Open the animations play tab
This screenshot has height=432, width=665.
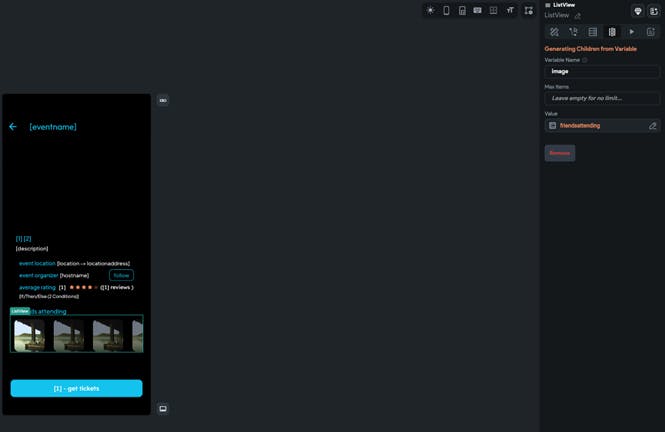[631, 32]
